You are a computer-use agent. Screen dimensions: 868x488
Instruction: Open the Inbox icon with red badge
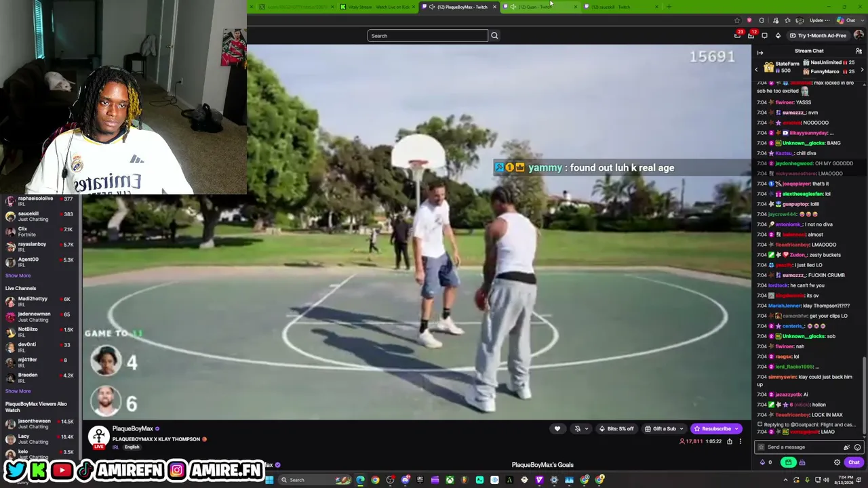click(x=751, y=35)
